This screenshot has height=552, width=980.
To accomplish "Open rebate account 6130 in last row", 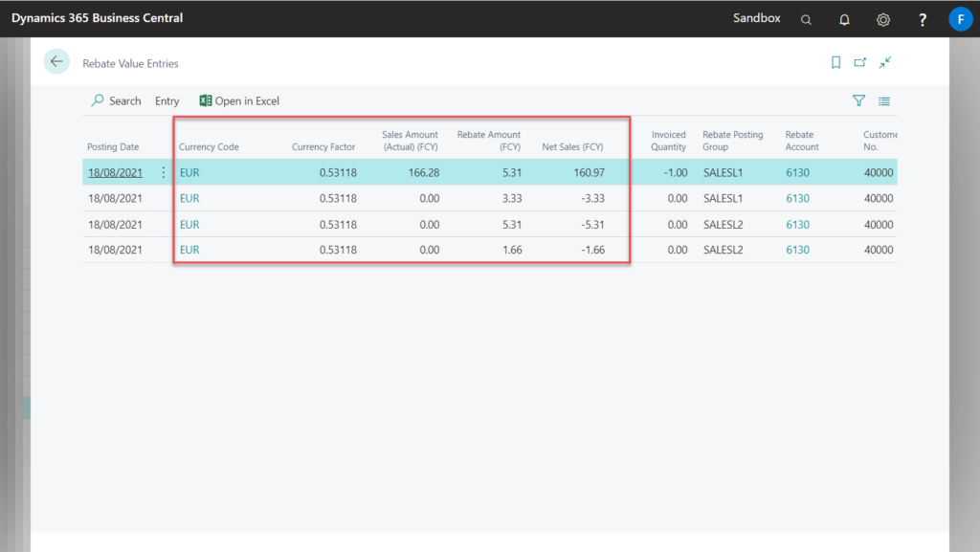I will point(797,250).
